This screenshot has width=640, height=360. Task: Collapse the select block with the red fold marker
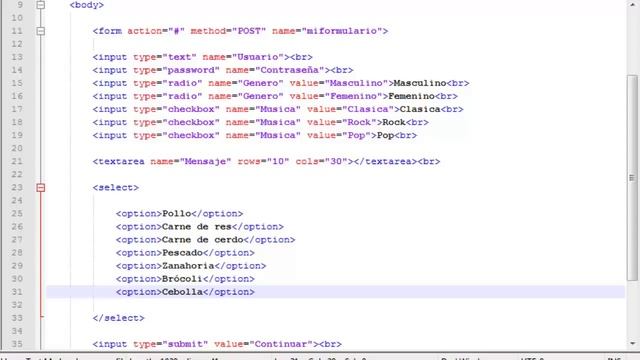tap(40, 188)
